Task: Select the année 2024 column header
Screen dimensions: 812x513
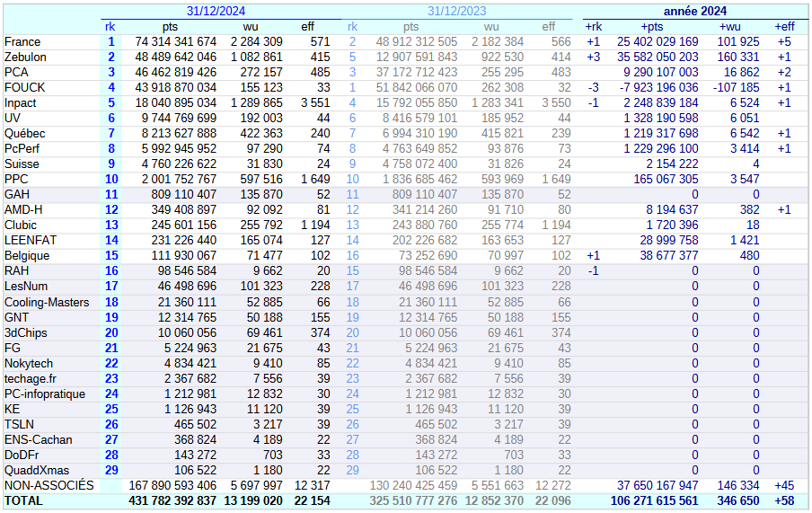Action: [696, 11]
